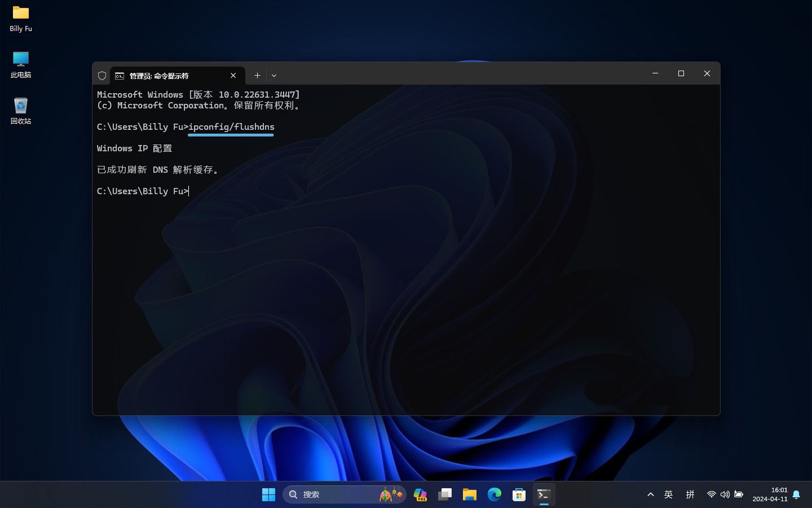Open File Explorer from the taskbar
This screenshot has height=508, width=812.
pyautogui.click(x=470, y=494)
